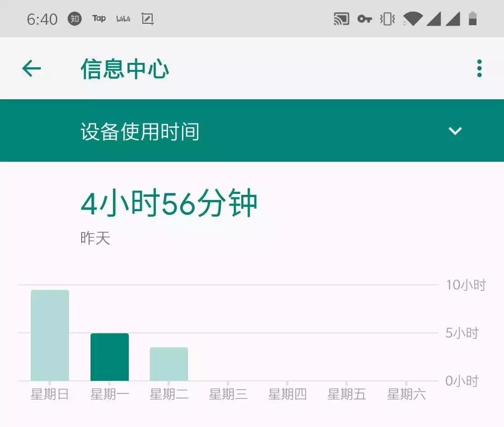The width and height of the screenshot is (504, 427).
Task: Tap the notes app notification icon
Action: tap(147, 19)
